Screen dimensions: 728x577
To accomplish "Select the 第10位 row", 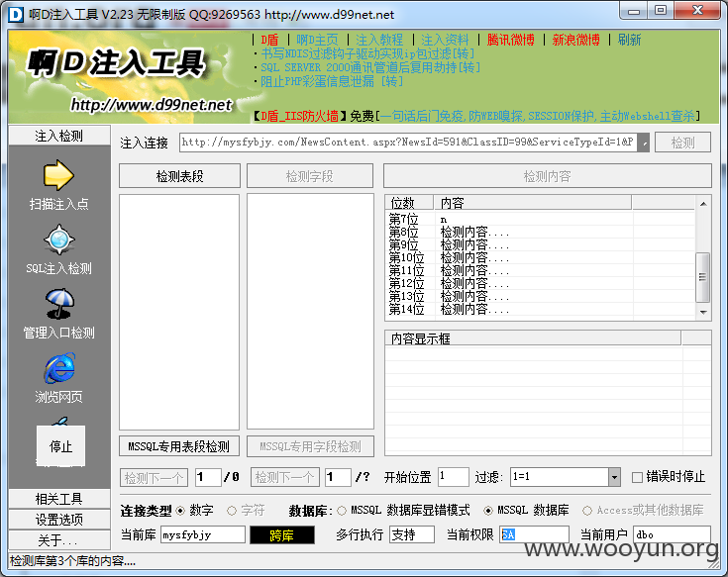I will pyautogui.click(x=540, y=257).
